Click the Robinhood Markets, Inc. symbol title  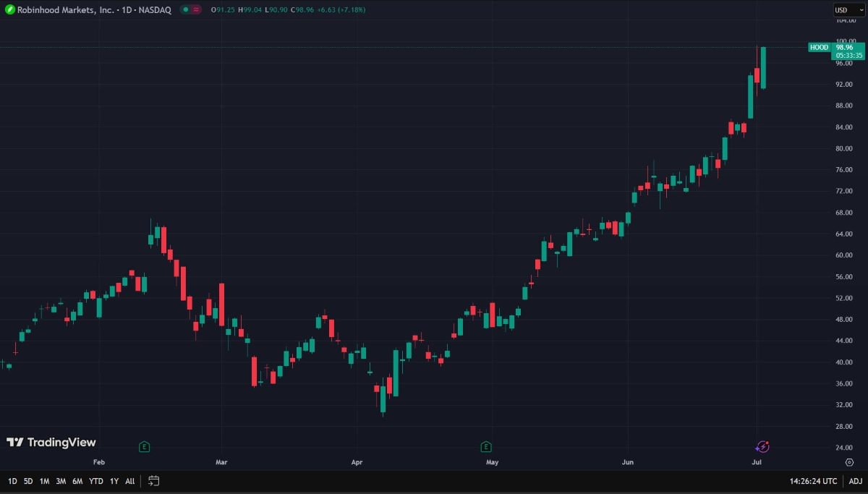coord(66,10)
